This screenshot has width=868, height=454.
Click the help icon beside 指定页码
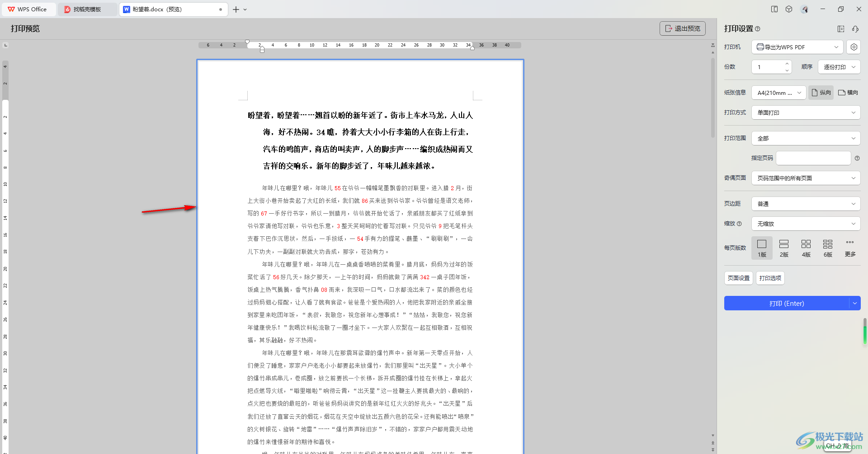point(857,158)
